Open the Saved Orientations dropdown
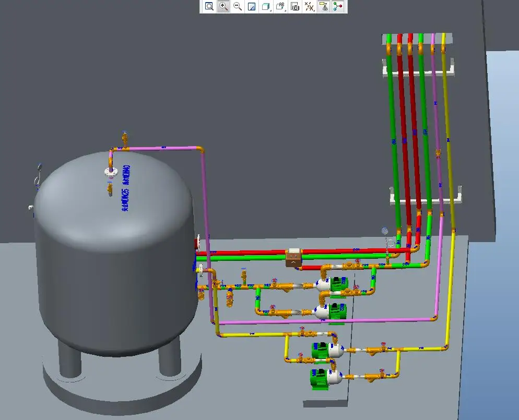The height and width of the screenshot is (420, 519). [280, 6]
